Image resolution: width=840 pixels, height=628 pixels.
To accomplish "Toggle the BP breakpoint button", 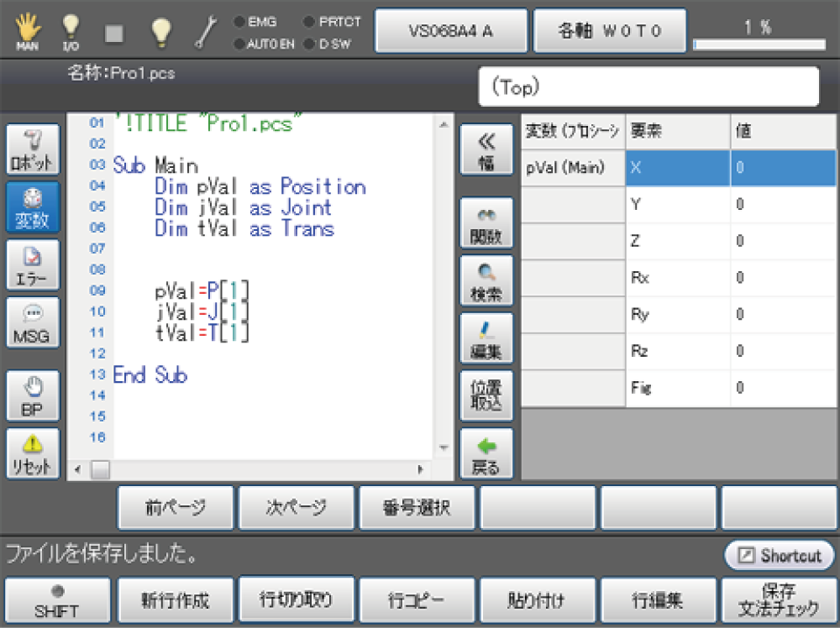I will click(x=33, y=395).
